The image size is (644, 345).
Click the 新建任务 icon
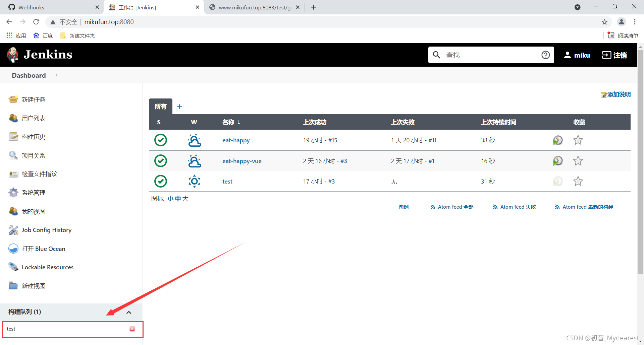coord(13,99)
